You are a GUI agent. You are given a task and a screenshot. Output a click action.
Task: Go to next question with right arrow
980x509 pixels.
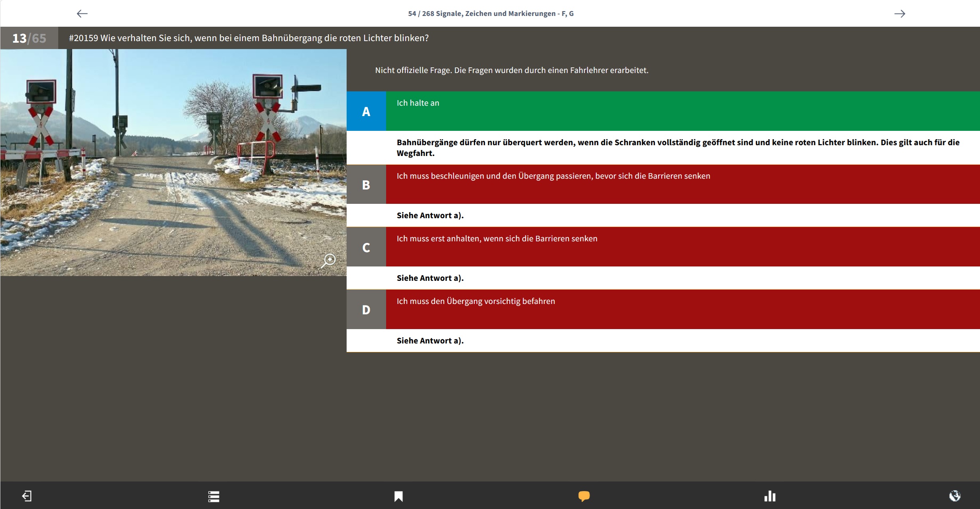tap(899, 14)
